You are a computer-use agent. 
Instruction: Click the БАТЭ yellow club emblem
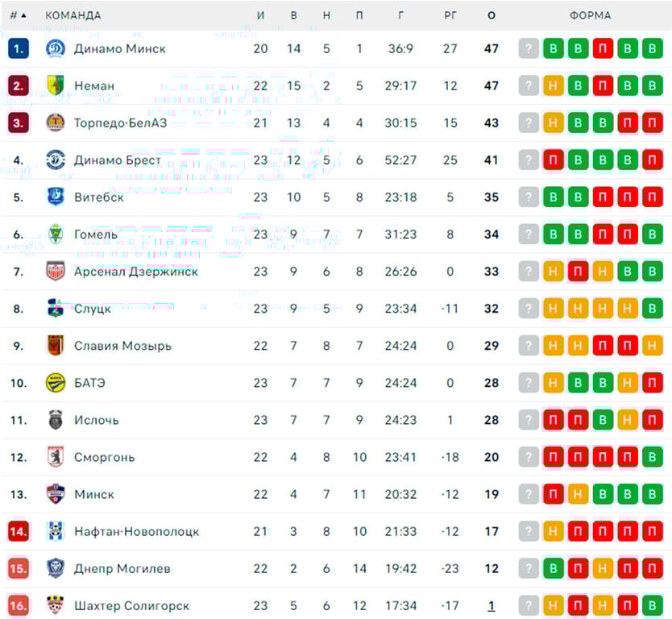[x=56, y=383]
